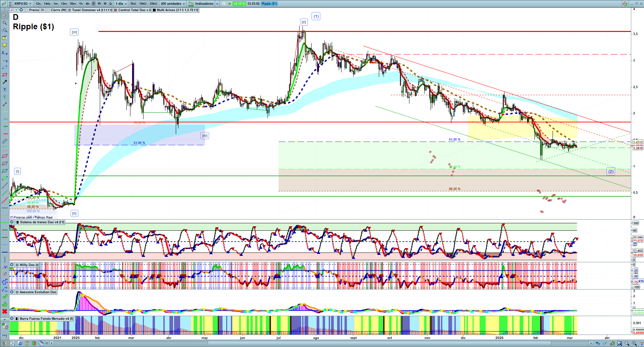This screenshot has height=347, width=644.
Task: Toggle the D daily timeframe button
Action: point(94,4)
